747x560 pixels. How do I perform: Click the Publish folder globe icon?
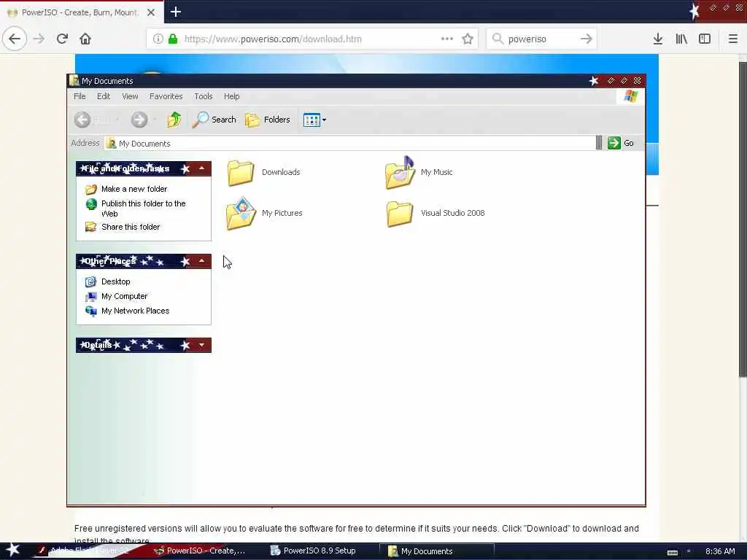(x=91, y=204)
